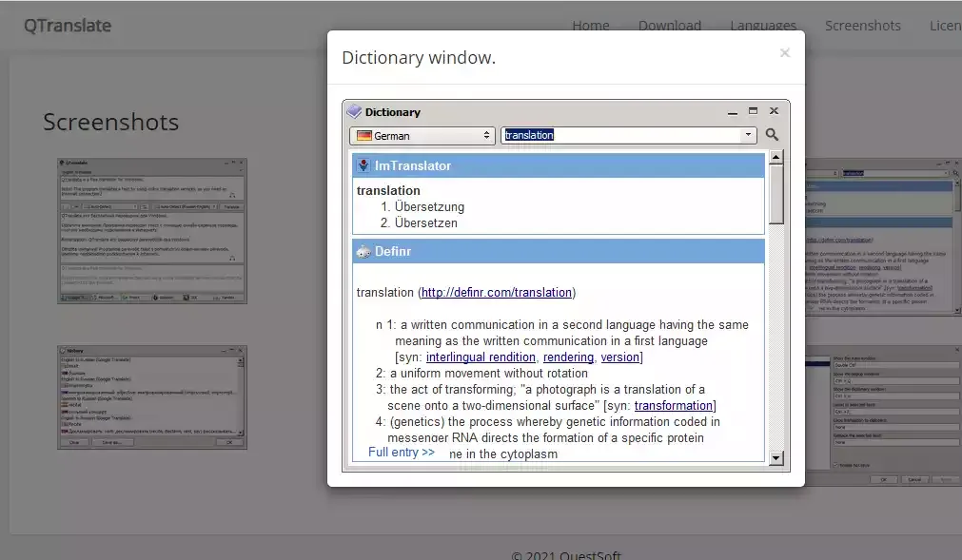Open the Languages menu item
The image size is (962, 560).
point(763,26)
